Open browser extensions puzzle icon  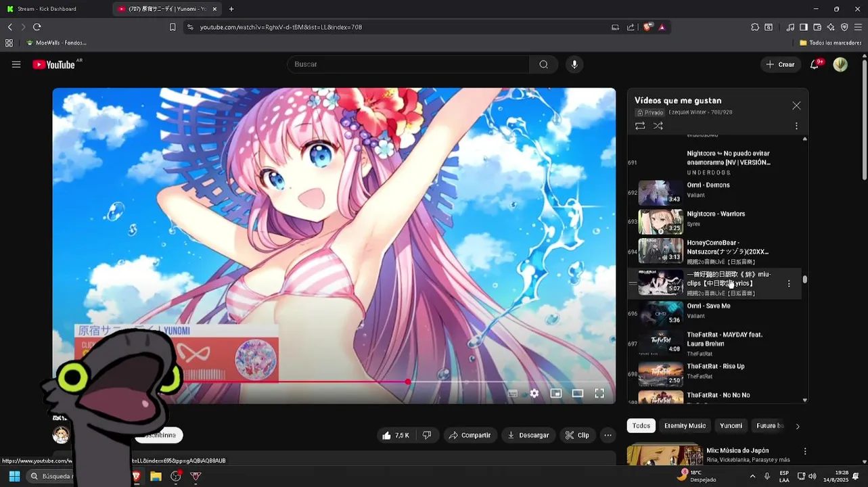click(755, 27)
